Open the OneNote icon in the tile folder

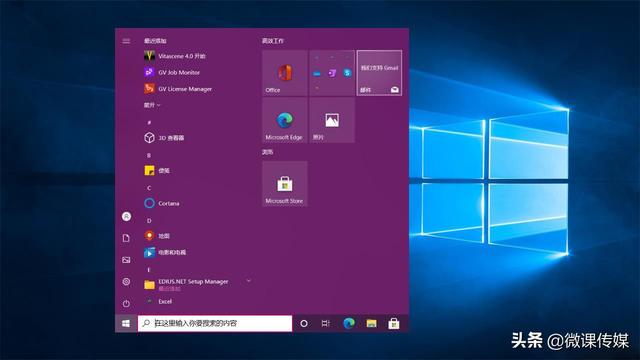coord(332,73)
